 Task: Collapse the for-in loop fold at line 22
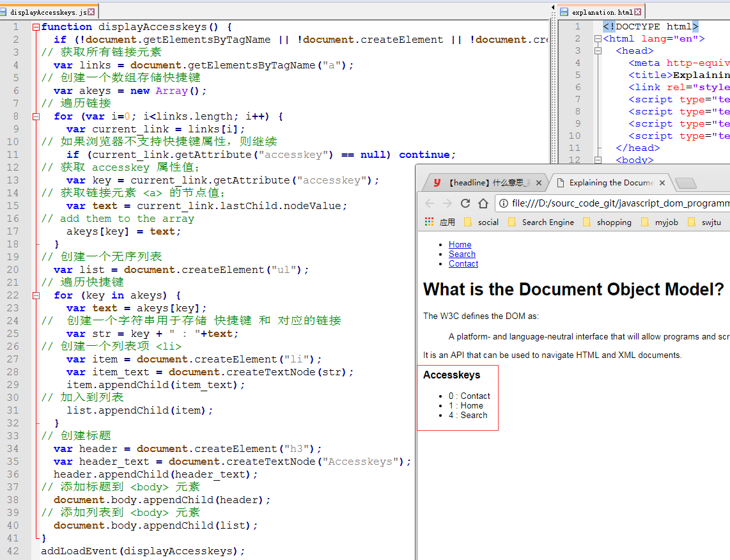tap(36, 295)
